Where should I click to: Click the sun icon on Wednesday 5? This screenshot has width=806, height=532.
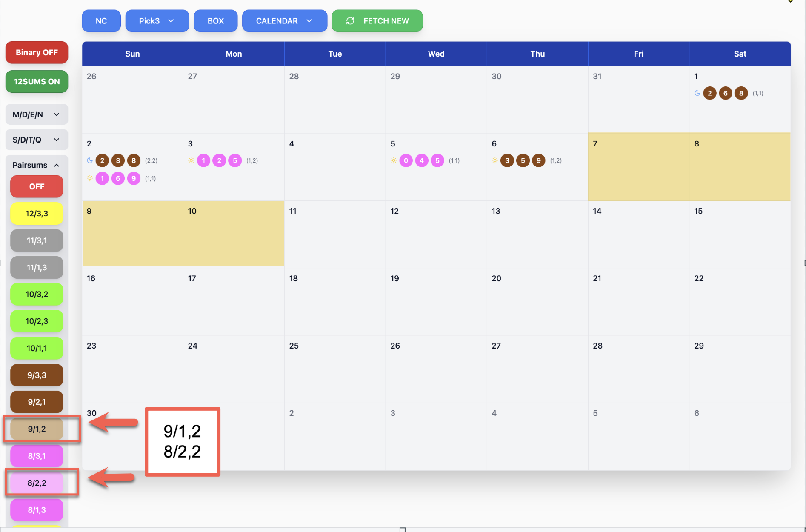coord(394,160)
